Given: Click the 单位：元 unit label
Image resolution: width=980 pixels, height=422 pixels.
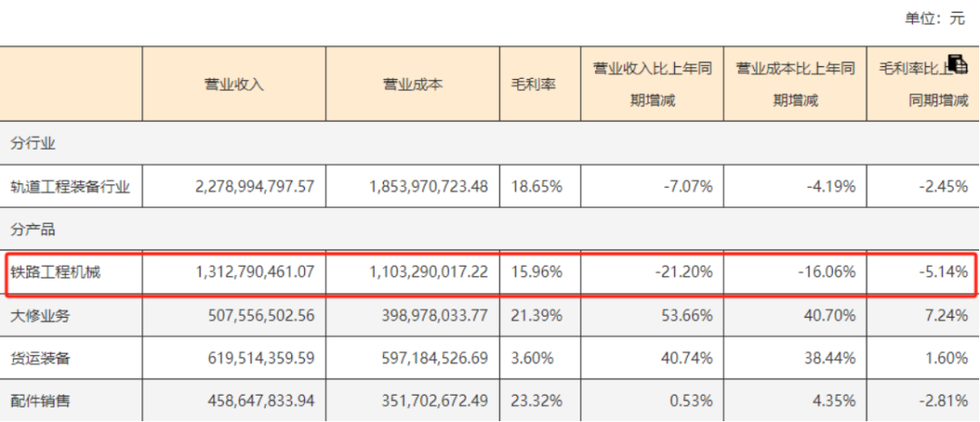Looking at the screenshot, I should click(x=934, y=18).
